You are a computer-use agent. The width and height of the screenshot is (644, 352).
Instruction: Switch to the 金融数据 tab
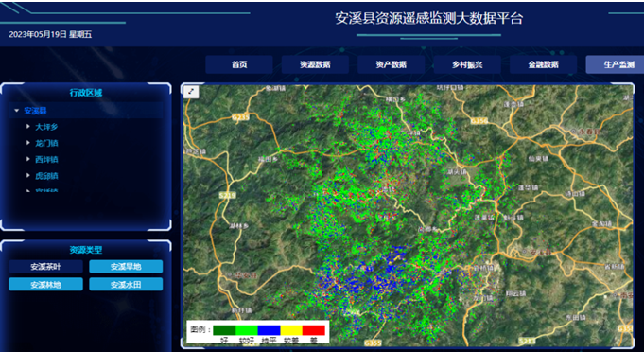pyautogui.click(x=543, y=64)
